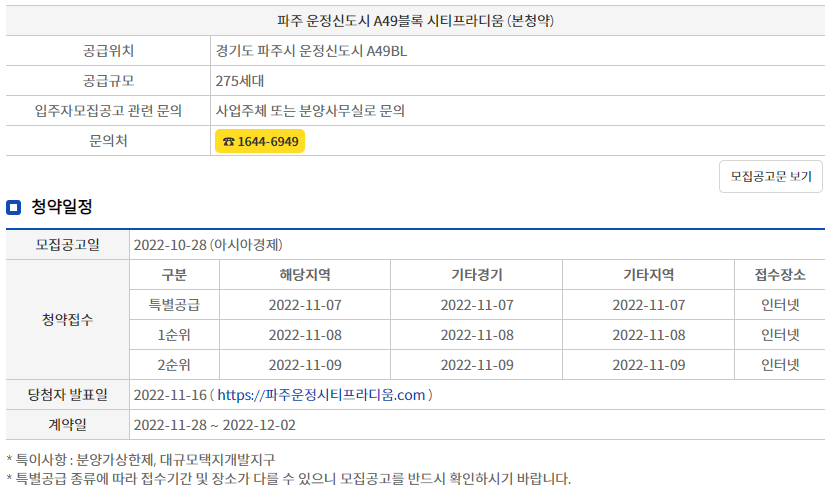Click 사업주체 또는 분양사무실로 문의 text
The height and width of the screenshot is (491, 825).
(x=310, y=111)
